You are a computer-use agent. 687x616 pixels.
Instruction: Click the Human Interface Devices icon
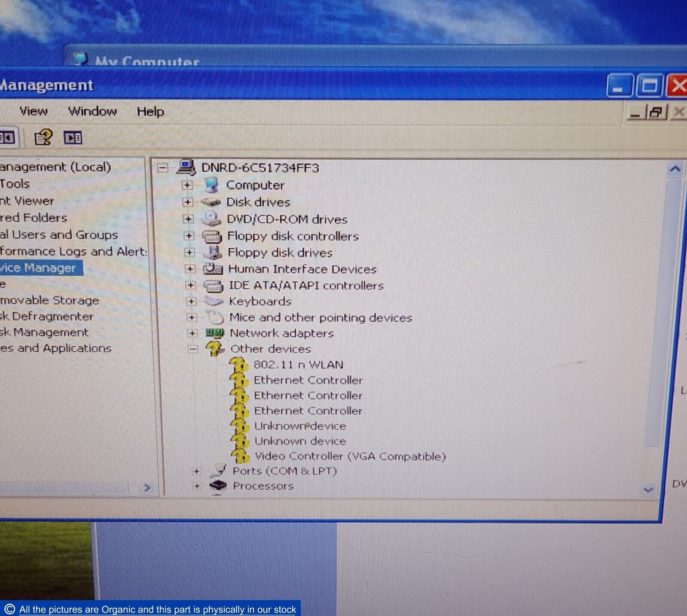(x=214, y=269)
